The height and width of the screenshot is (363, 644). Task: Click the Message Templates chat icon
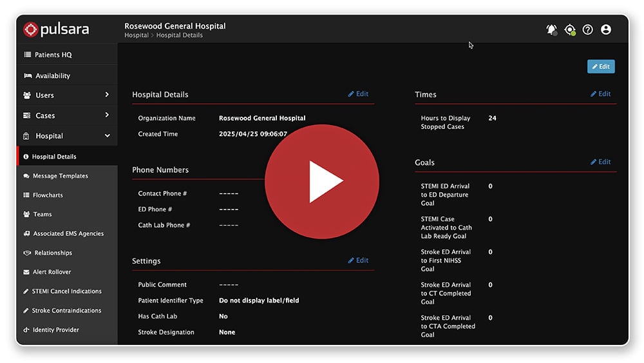pyautogui.click(x=26, y=176)
